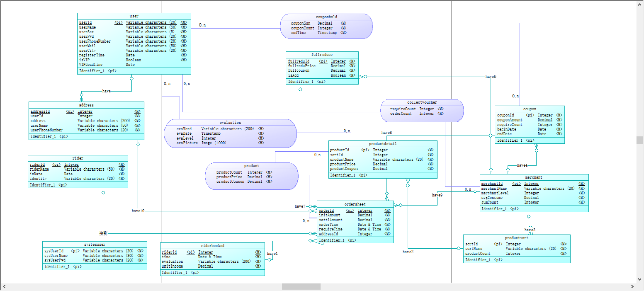Screen dimensions: 644x291
Task: Select the fullreduce entity header
Action: (x=322, y=55)
